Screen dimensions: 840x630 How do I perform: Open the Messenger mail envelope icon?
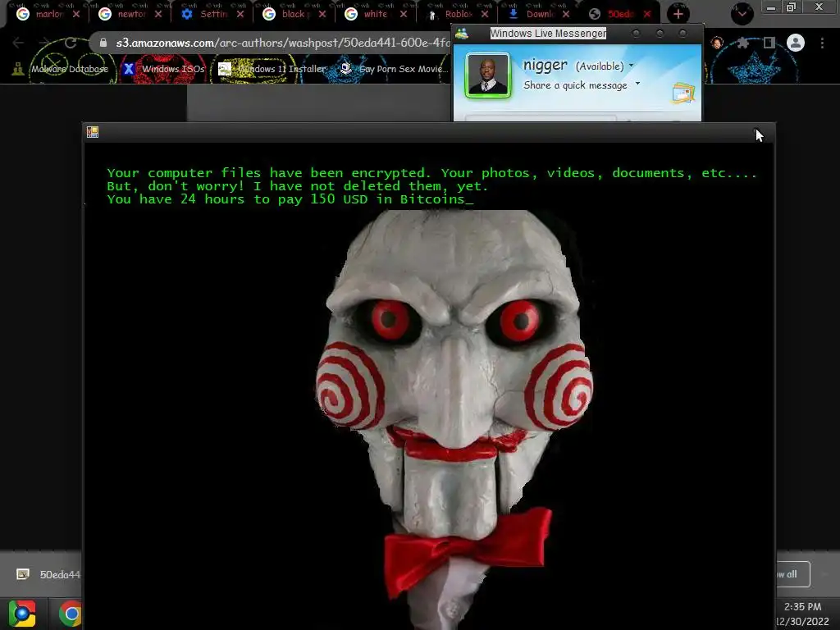click(x=683, y=94)
